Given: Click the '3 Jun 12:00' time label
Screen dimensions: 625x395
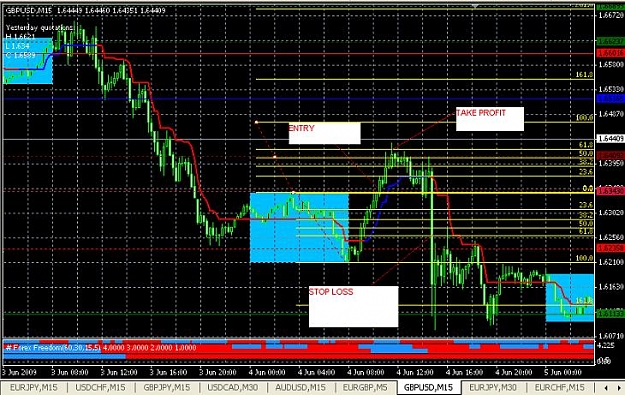Looking at the screenshot, I should coord(119,373).
